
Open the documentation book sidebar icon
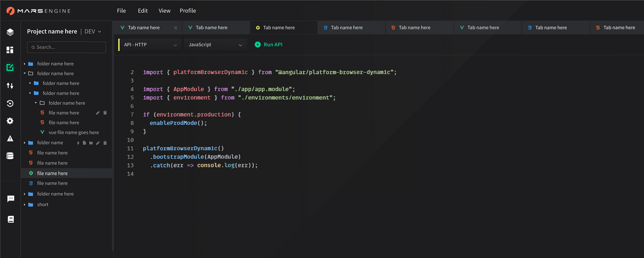(10, 219)
